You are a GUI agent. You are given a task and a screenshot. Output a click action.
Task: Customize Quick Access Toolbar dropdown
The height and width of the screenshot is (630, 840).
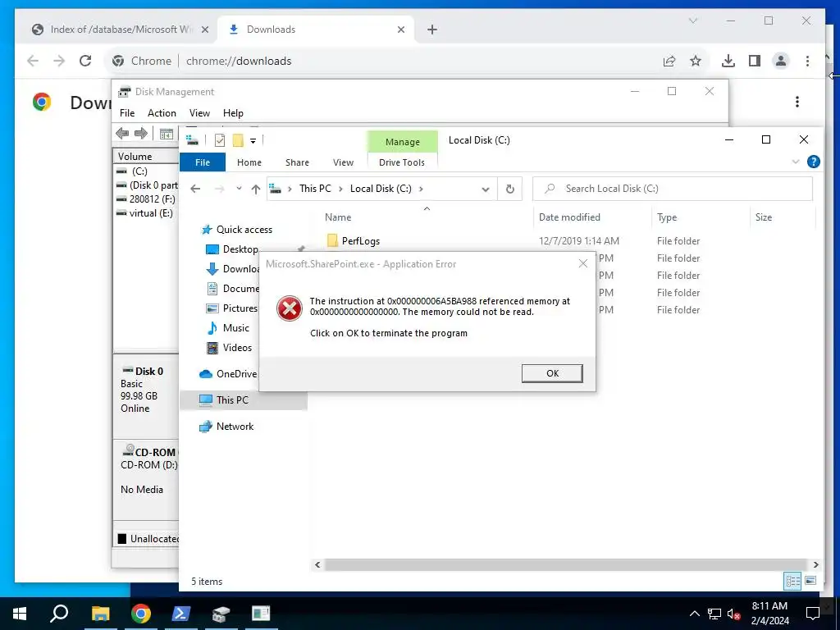point(253,140)
